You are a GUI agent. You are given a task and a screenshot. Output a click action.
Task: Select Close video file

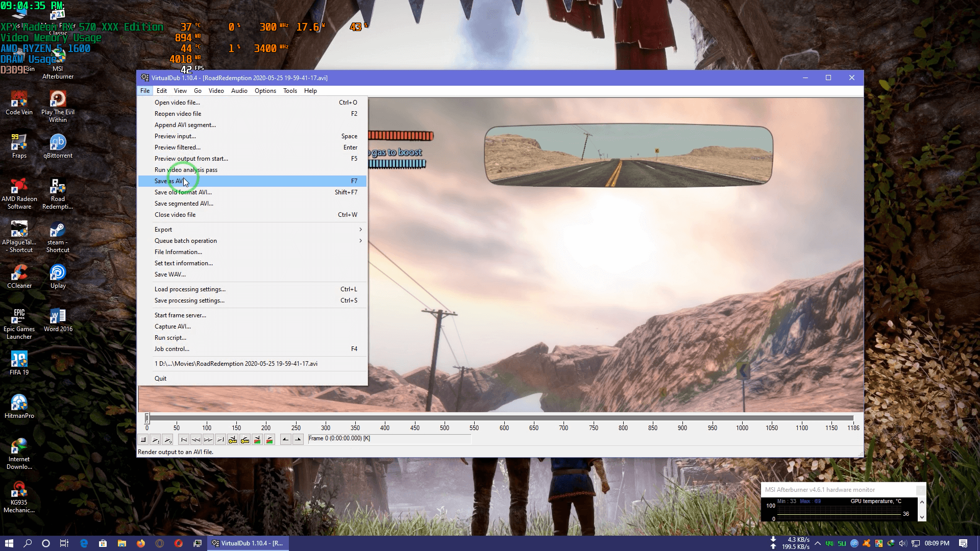click(x=252, y=215)
